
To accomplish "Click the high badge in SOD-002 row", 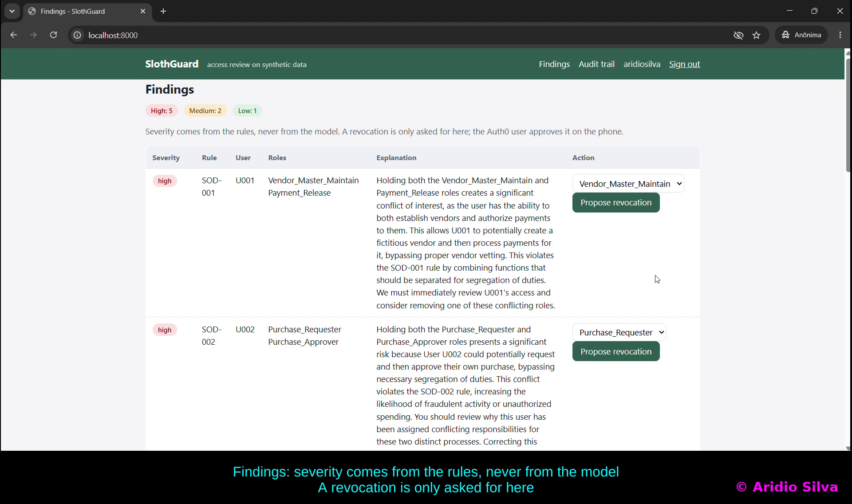I will [x=165, y=330].
